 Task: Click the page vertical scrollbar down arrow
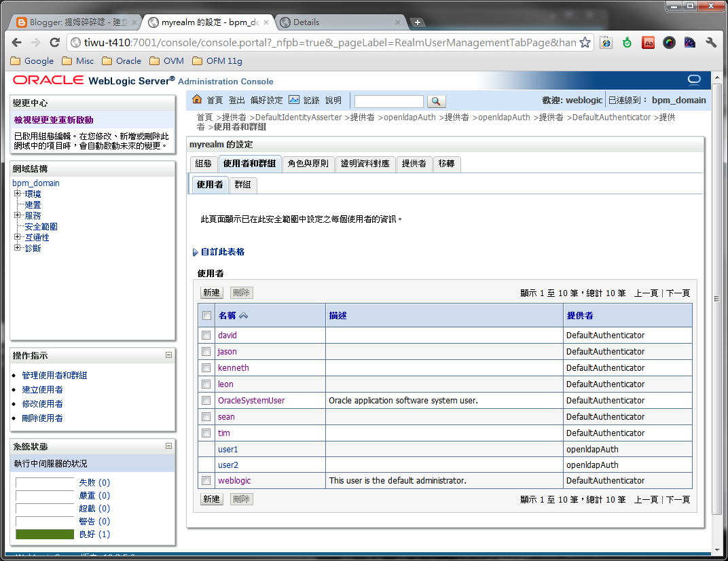pyautogui.click(x=716, y=549)
